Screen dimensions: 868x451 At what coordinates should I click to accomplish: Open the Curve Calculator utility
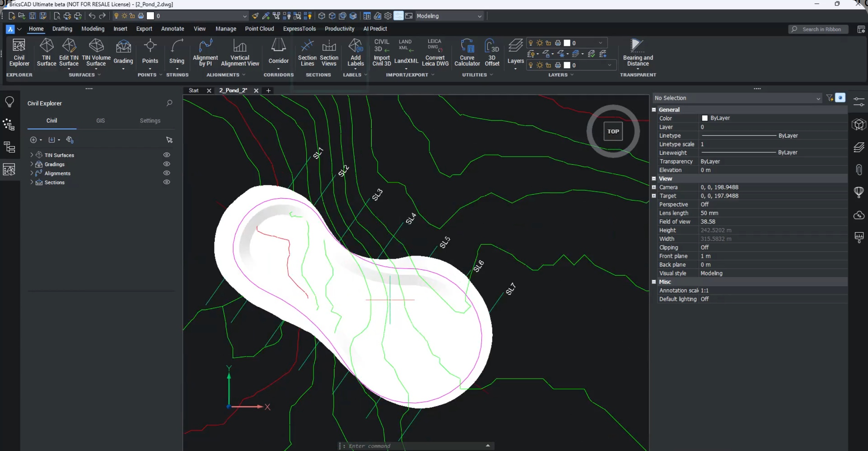[x=467, y=52]
